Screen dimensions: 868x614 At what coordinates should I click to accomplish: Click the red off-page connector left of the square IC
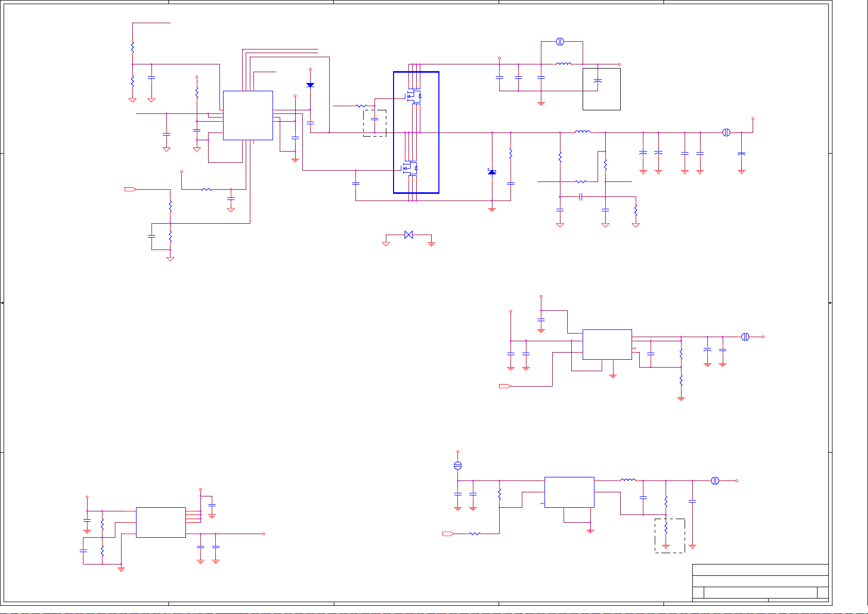(x=130, y=189)
